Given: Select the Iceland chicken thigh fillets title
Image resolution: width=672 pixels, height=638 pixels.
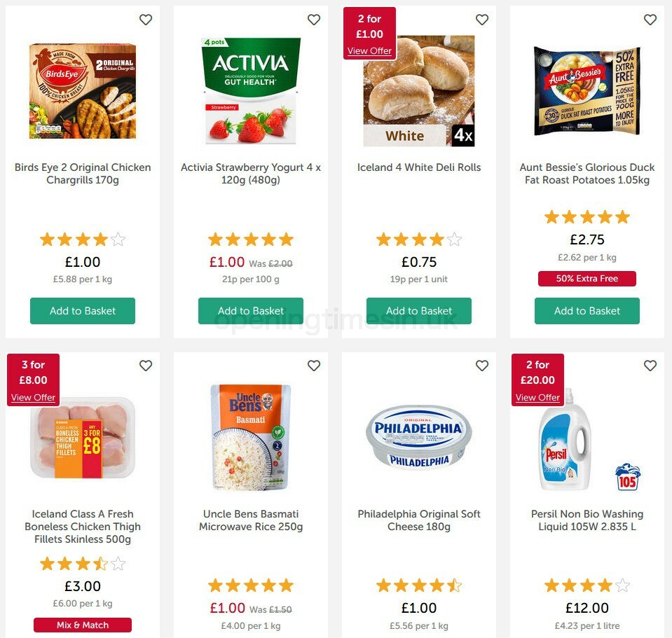Looking at the screenshot, I should [x=82, y=526].
